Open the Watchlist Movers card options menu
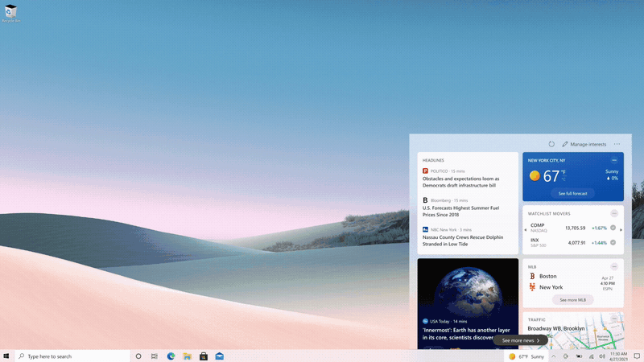This screenshot has width=644, height=362. 614,213
